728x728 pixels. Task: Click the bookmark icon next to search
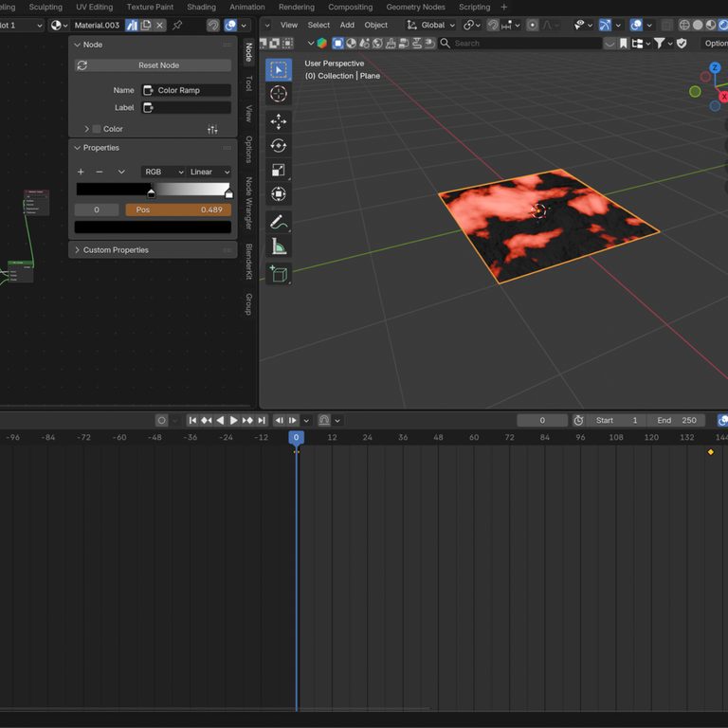pyautogui.click(x=624, y=44)
